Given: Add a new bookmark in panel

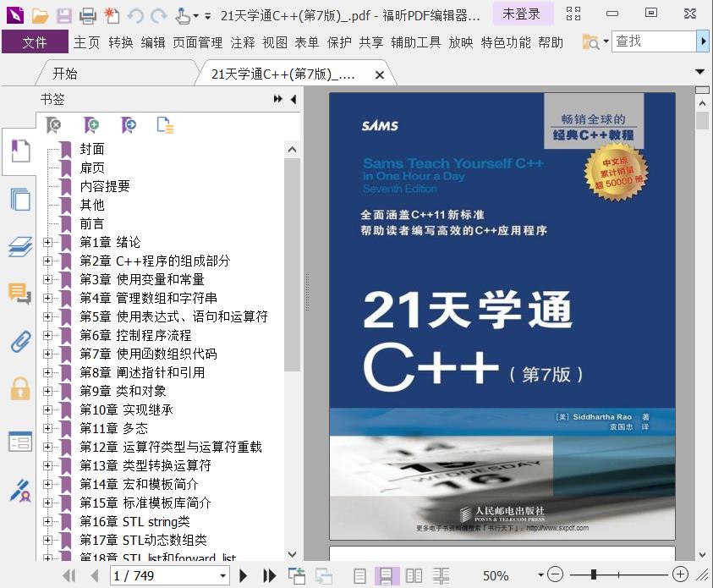Looking at the screenshot, I should point(91,124).
